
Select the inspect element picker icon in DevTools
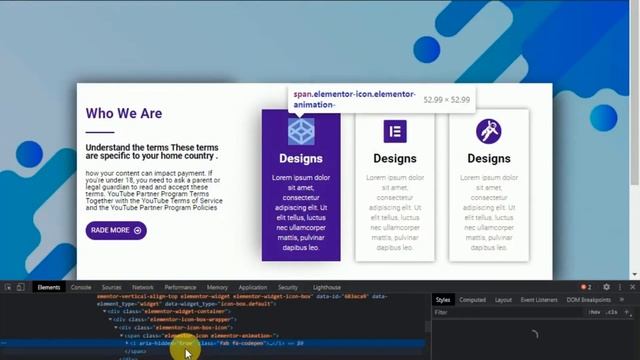[8, 287]
